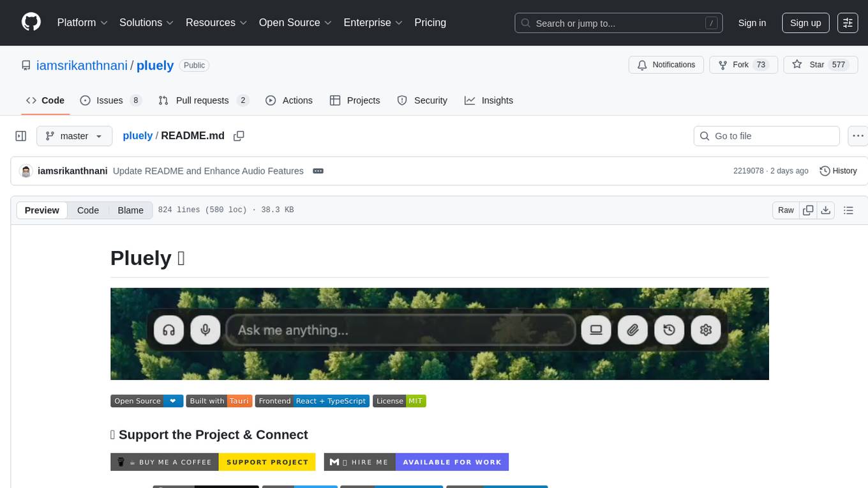Click the history clock icon in the banner
The image size is (868, 488).
(x=669, y=330)
